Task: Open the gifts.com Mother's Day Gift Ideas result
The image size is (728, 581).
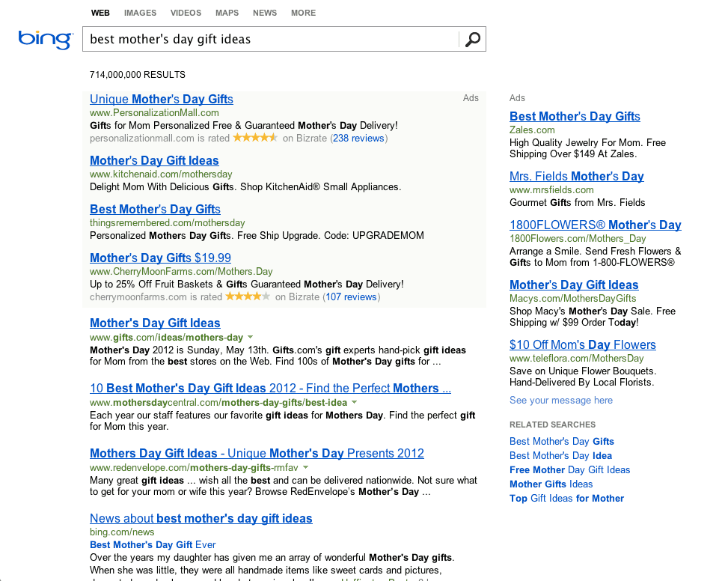Action: click(155, 323)
